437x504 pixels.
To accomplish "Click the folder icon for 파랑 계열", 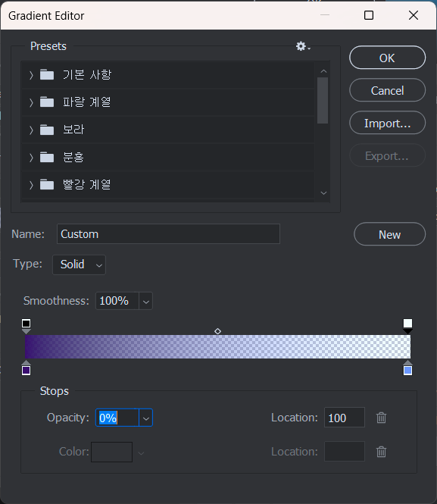I will point(47,102).
